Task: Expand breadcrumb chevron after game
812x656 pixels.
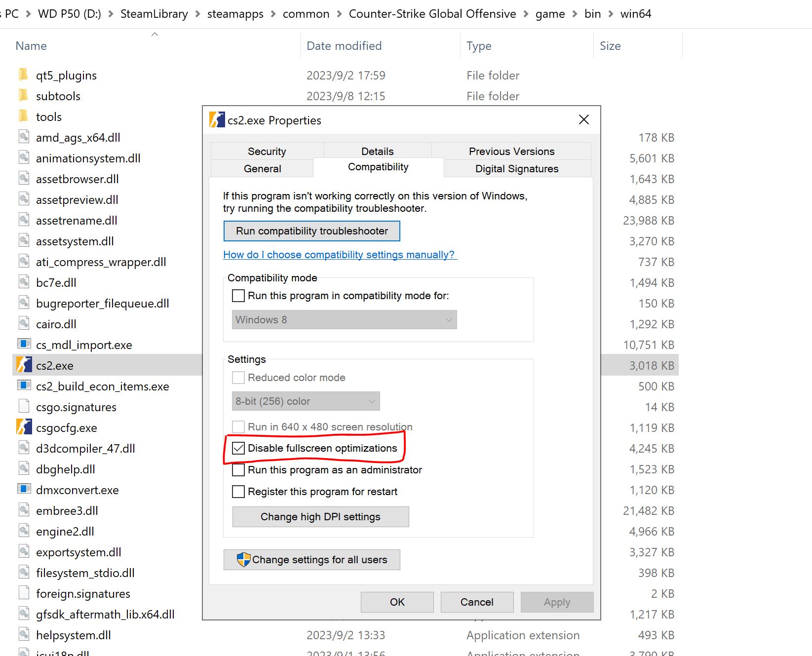Action: pyautogui.click(x=575, y=14)
